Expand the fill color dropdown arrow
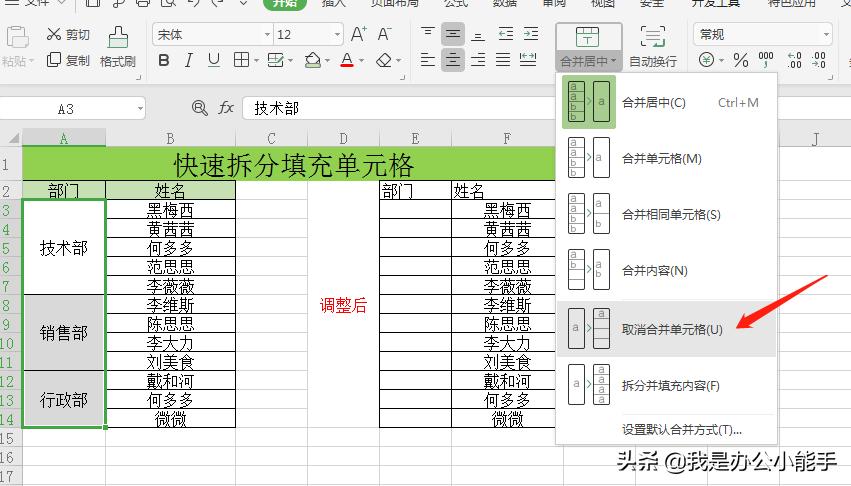This screenshot has width=851, height=486. (x=327, y=61)
